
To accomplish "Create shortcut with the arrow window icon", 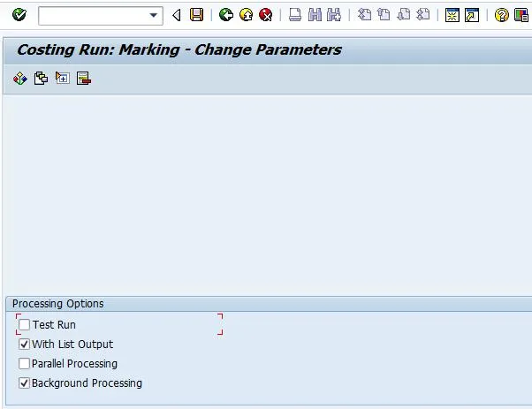I will click(x=472, y=15).
